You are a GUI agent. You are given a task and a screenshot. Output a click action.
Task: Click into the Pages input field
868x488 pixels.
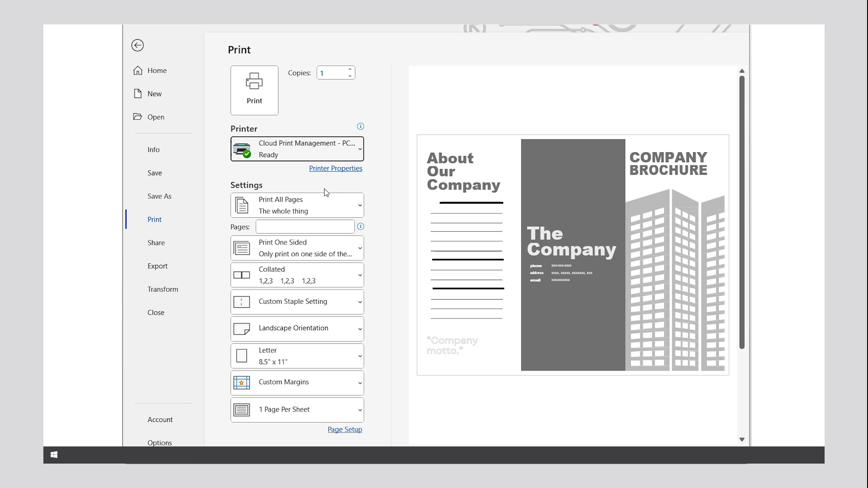(x=305, y=226)
